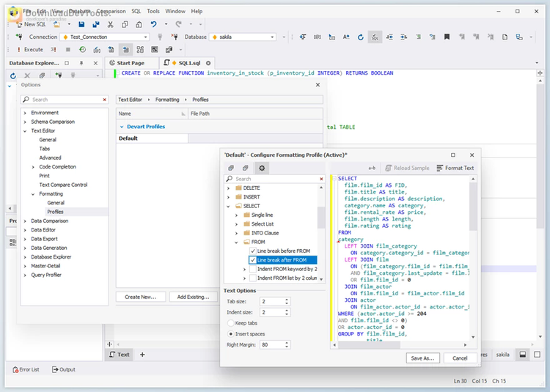Click the Save icon in the main toolbar
This screenshot has width=550, height=392.
coord(81,24)
